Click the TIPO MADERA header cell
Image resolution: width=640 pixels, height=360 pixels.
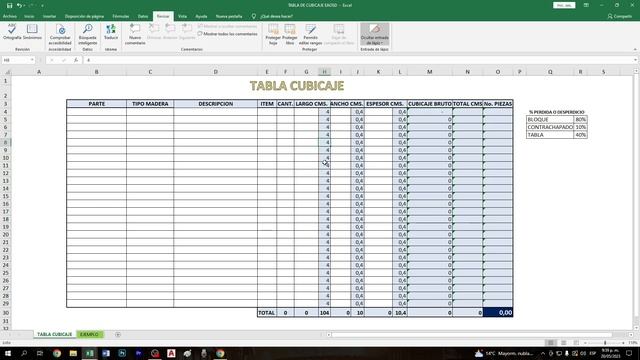coord(150,104)
